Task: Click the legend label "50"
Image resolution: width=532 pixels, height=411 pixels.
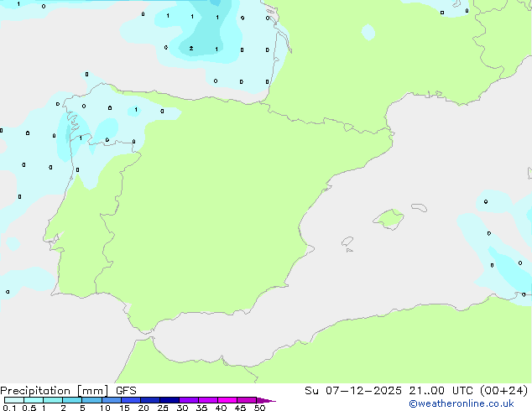Action: click(x=259, y=408)
